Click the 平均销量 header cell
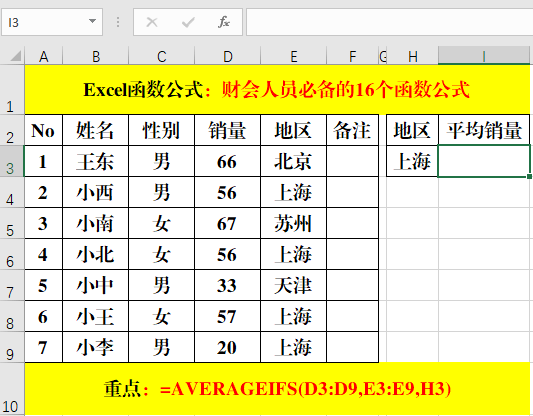This screenshot has width=533, height=416. coord(484,130)
